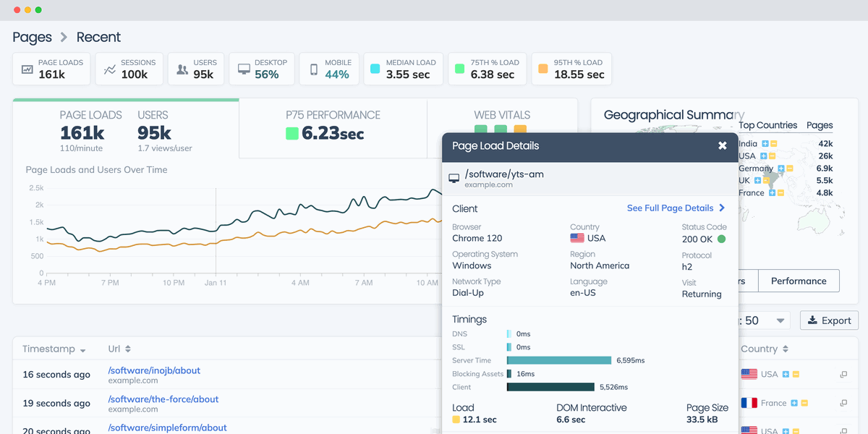Image resolution: width=868 pixels, height=434 pixels.
Task: Click the 'Dial-Up' network type value
Action: (468, 293)
